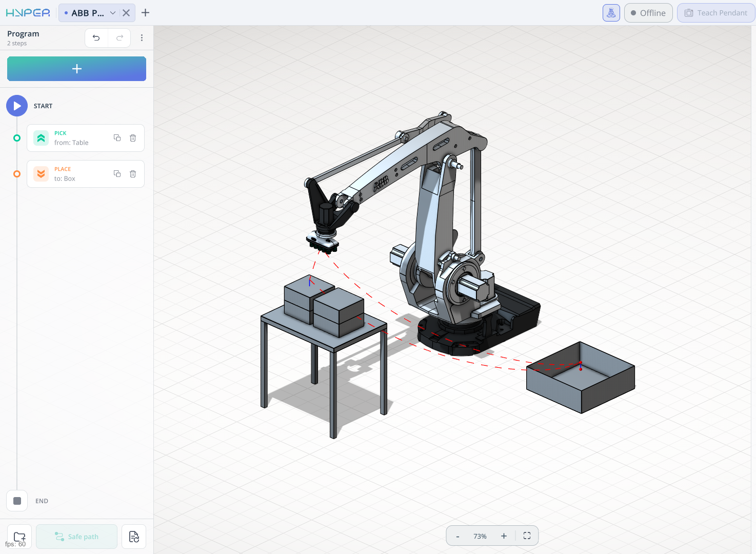The height and width of the screenshot is (554, 756).
Task: Duplicate the PICK step
Action: (117, 137)
